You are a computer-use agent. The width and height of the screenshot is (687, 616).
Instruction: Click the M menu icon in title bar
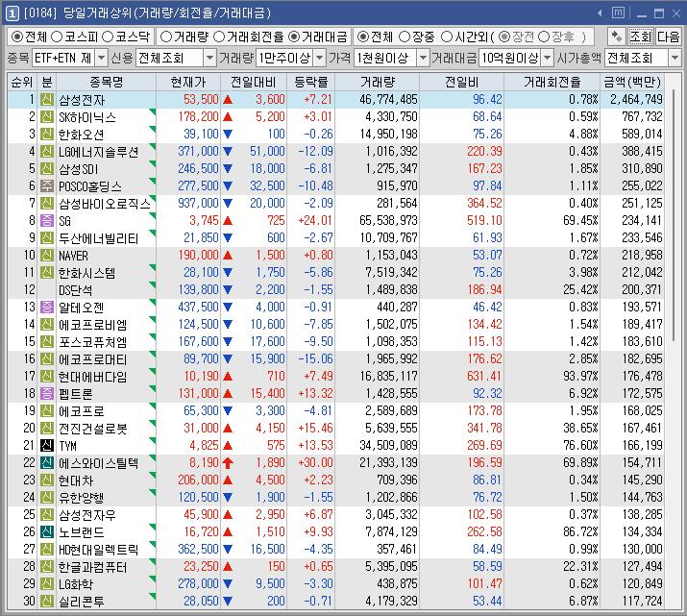pyautogui.click(x=618, y=12)
